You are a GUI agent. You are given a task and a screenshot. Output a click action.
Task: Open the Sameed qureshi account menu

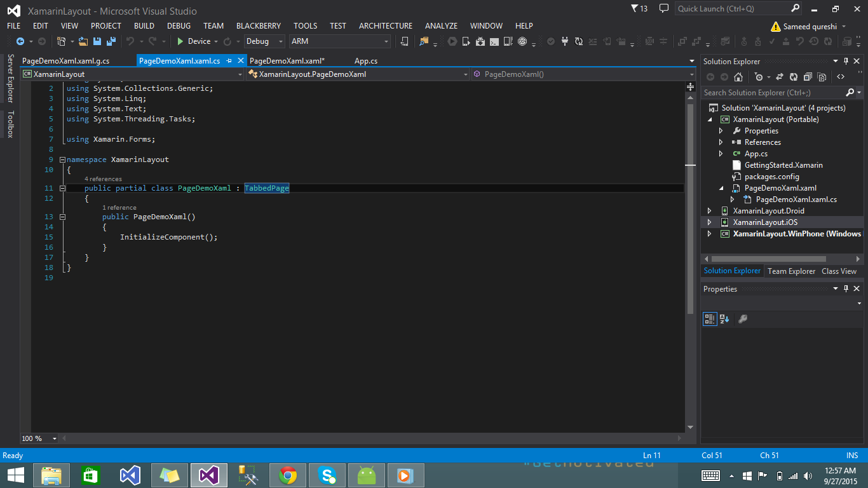[808, 27]
